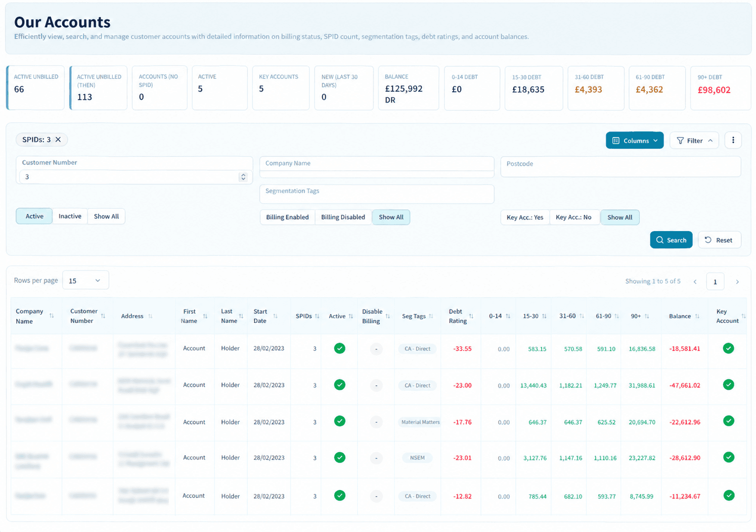This screenshot has height=532, width=756.
Task: Select the Inactive status filter
Action: [70, 216]
